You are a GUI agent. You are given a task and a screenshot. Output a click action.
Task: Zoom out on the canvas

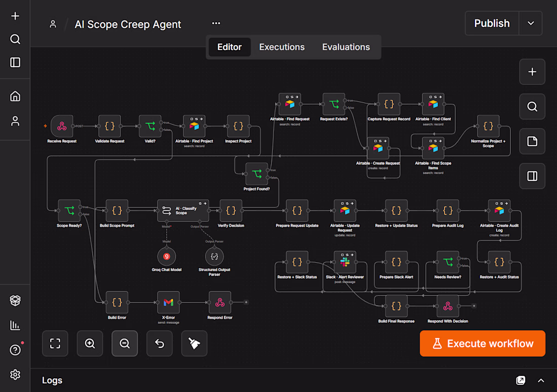point(125,343)
